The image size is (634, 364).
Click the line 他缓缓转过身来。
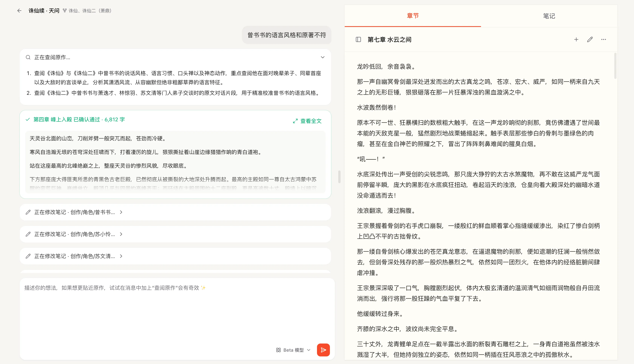pyautogui.click(x=380, y=314)
